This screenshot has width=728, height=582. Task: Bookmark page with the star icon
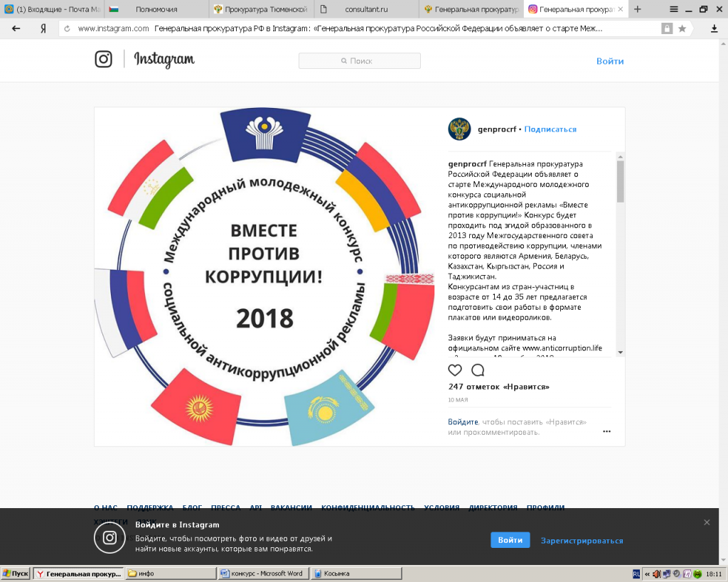(682, 28)
